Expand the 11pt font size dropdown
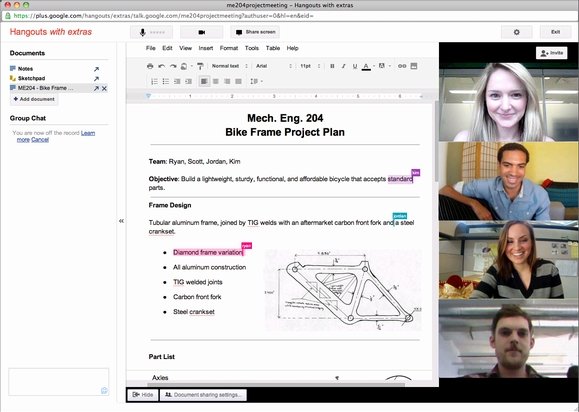 point(310,66)
